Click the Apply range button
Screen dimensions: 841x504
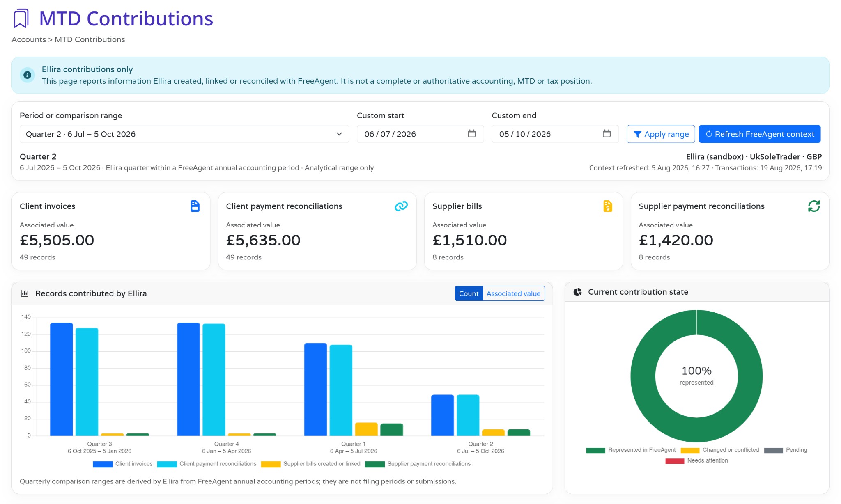660,134
